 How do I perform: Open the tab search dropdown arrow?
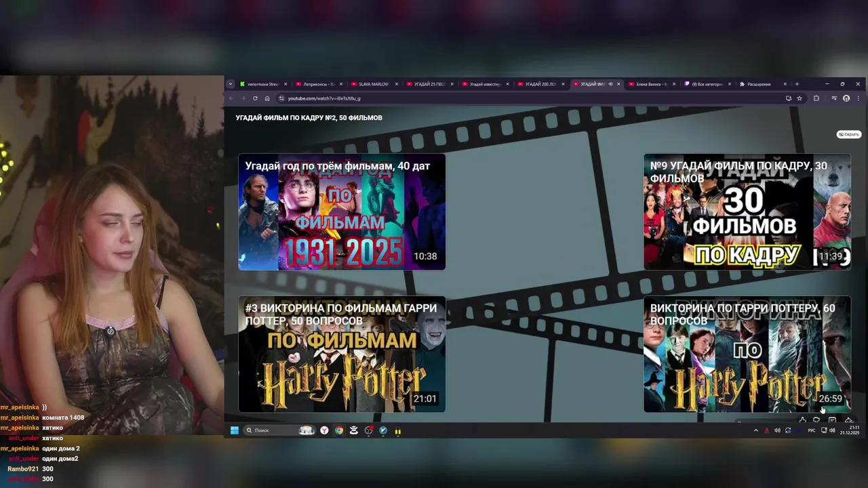(231, 84)
